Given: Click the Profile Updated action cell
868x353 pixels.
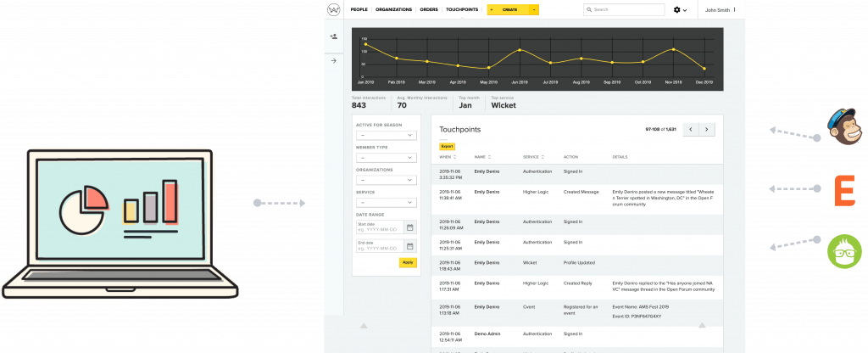Looking at the screenshot, I should 579,263.
